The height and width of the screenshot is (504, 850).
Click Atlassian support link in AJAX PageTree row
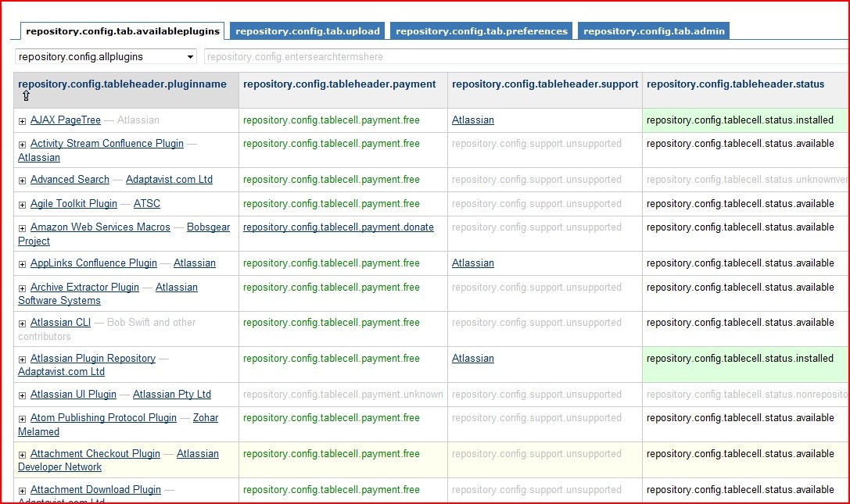473,120
